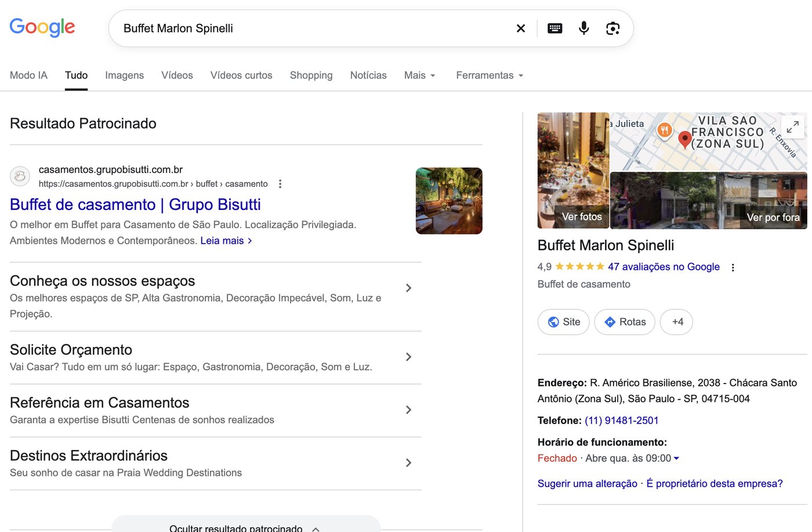
Task: Open the on-screen keyboard input tool
Action: coord(555,28)
